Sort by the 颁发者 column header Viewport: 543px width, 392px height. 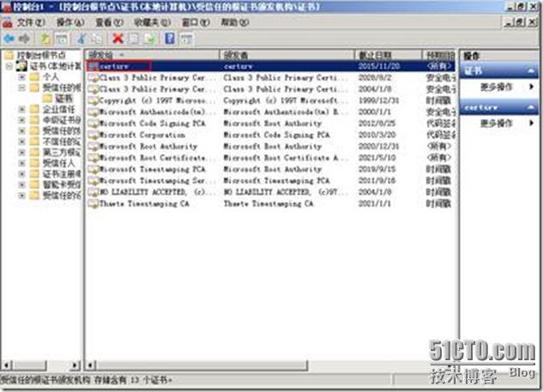click(287, 55)
